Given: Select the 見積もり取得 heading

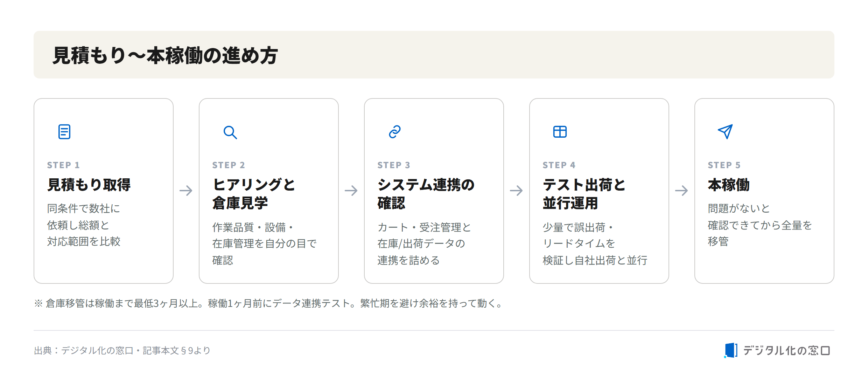Looking at the screenshot, I should pos(89,185).
